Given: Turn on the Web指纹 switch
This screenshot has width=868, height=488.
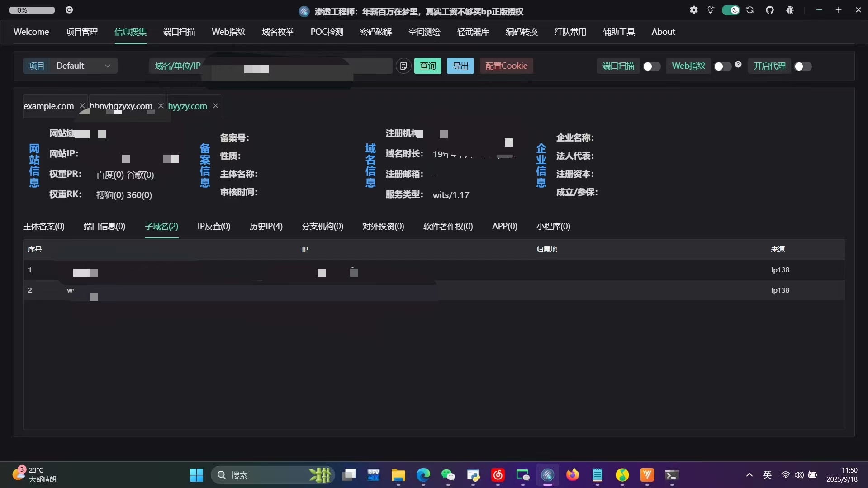Looking at the screenshot, I should click(x=722, y=66).
